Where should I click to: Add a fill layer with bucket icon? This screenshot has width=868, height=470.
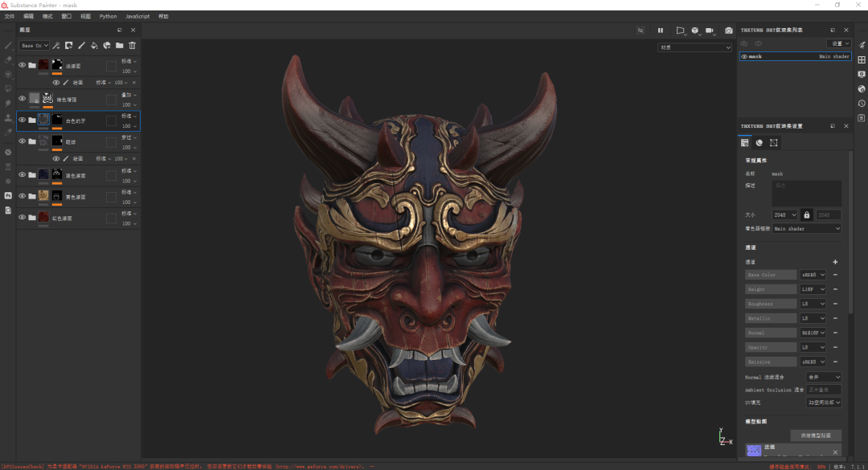coord(94,46)
